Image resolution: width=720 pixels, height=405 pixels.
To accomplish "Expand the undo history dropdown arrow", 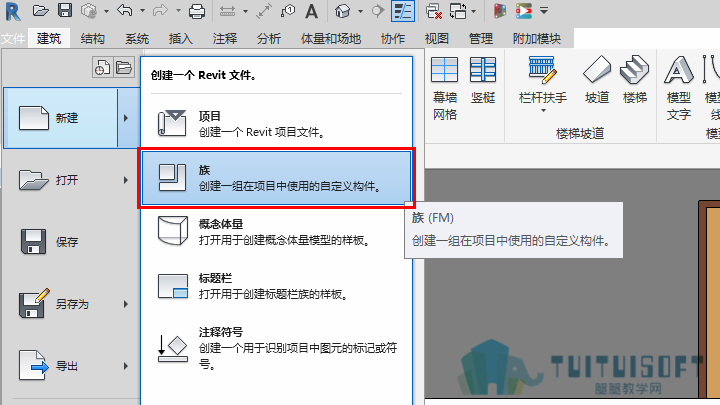I will pyautogui.click(x=142, y=11).
